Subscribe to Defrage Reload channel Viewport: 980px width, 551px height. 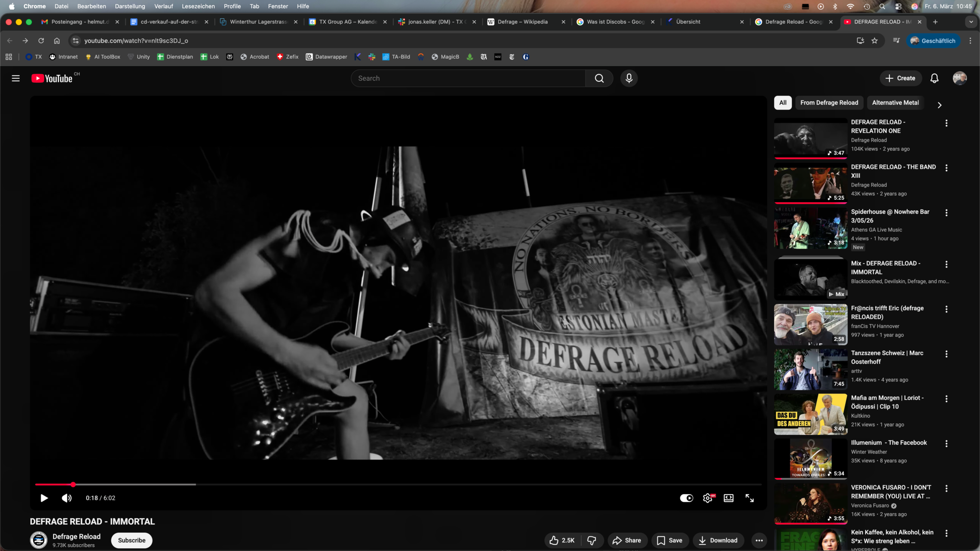click(132, 540)
